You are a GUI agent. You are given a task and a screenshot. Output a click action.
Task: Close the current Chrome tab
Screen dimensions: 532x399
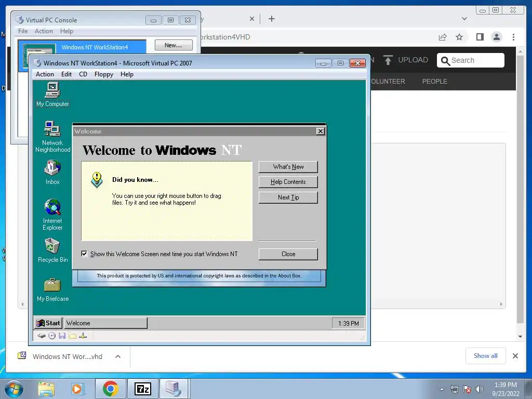click(x=252, y=19)
